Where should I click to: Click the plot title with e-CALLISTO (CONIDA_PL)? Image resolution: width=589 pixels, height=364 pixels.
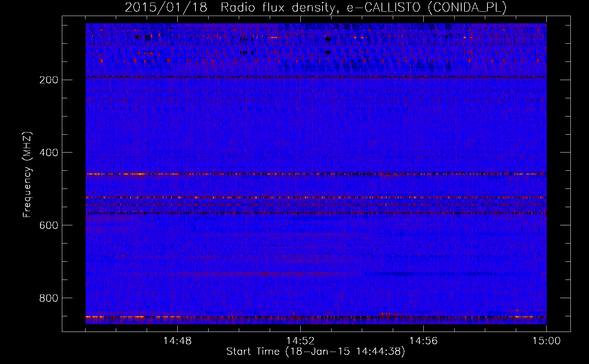(x=316, y=7)
